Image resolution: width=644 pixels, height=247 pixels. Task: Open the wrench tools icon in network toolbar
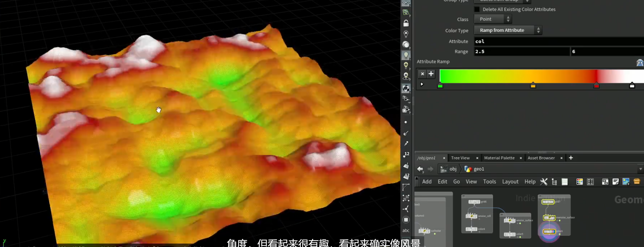point(544,182)
